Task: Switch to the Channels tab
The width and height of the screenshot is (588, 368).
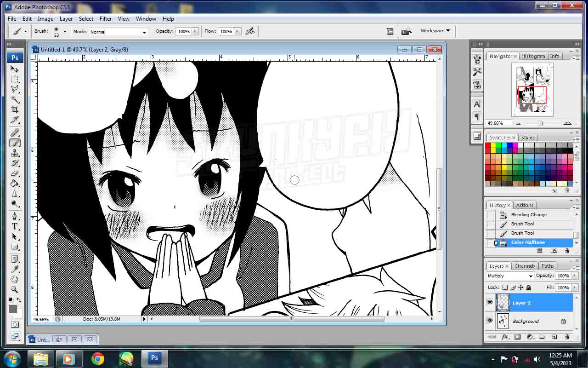Action: 525,266
